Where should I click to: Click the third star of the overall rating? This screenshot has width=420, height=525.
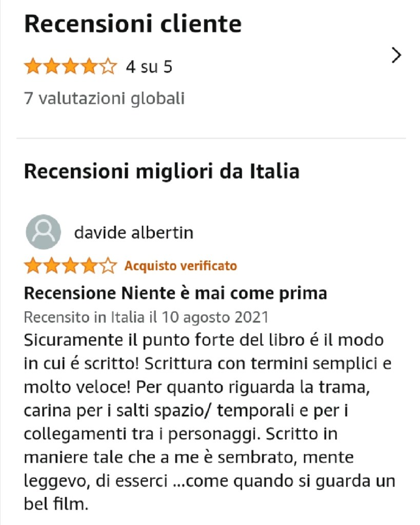tap(71, 66)
